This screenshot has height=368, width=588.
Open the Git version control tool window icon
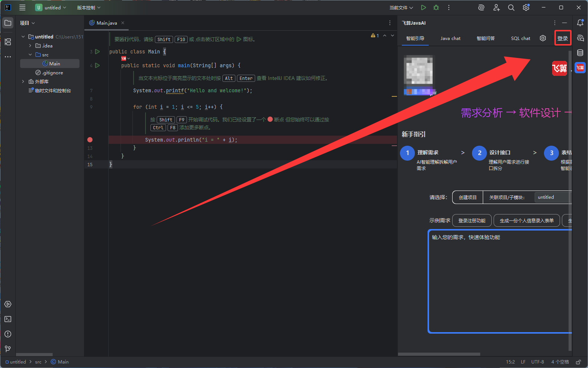click(x=8, y=349)
